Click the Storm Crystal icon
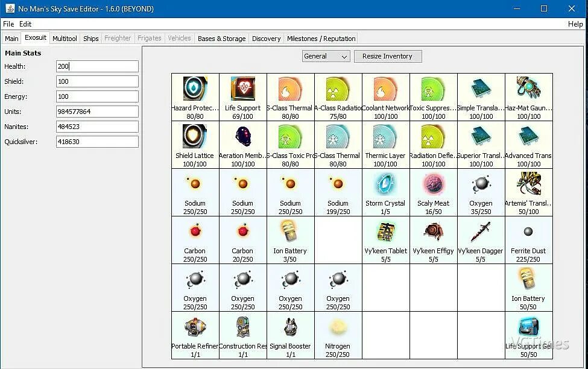The width and height of the screenshot is (588, 369). [385, 184]
